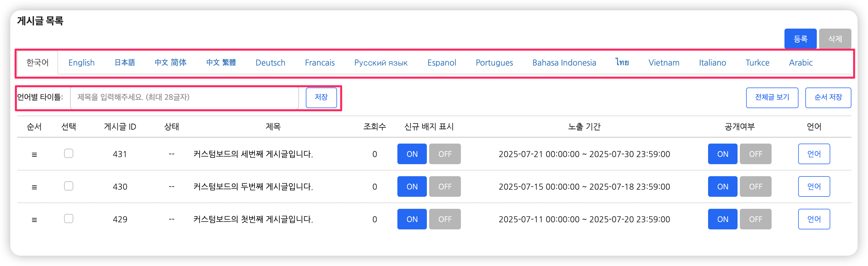
Task: Save ordering with 순서 저장 button
Action: [x=828, y=98]
